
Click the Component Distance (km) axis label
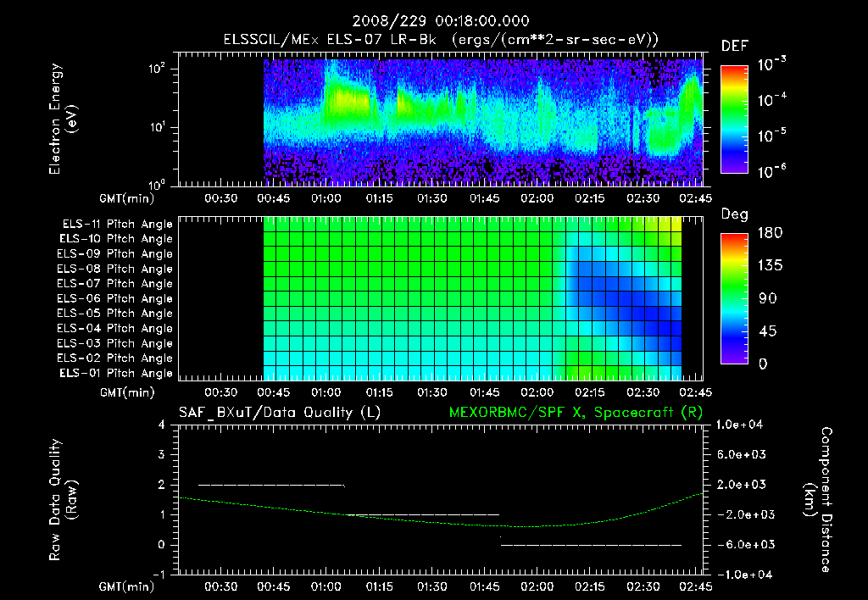(818, 500)
